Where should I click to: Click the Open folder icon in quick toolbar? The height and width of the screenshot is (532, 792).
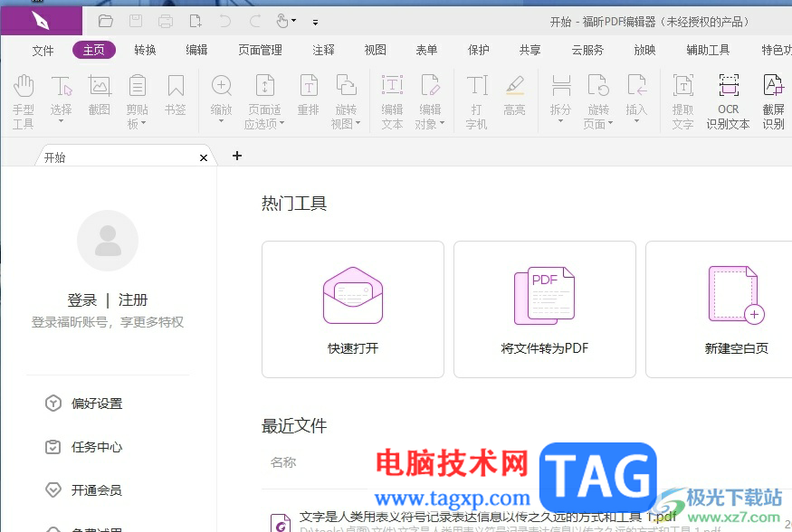click(x=106, y=21)
